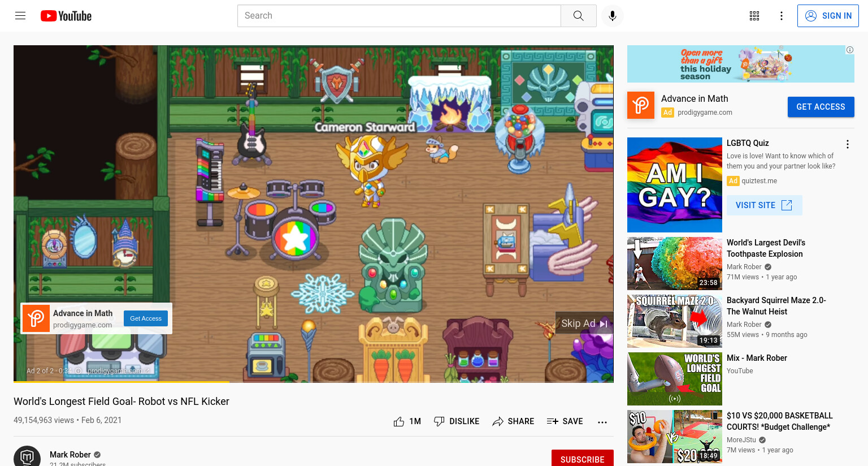Subscribe to the Mark Rober channel
Image resolution: width=868 pixels, height=466 pixels.
(583, 459)
